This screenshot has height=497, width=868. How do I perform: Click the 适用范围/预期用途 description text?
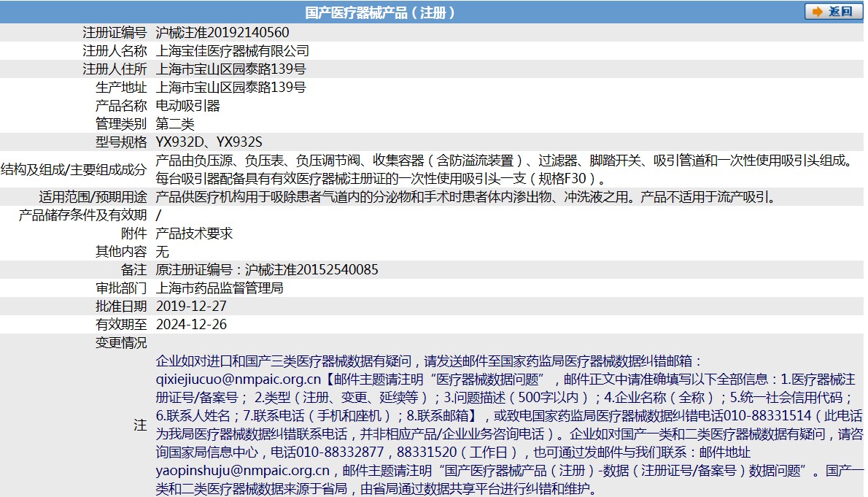[465, 197]
